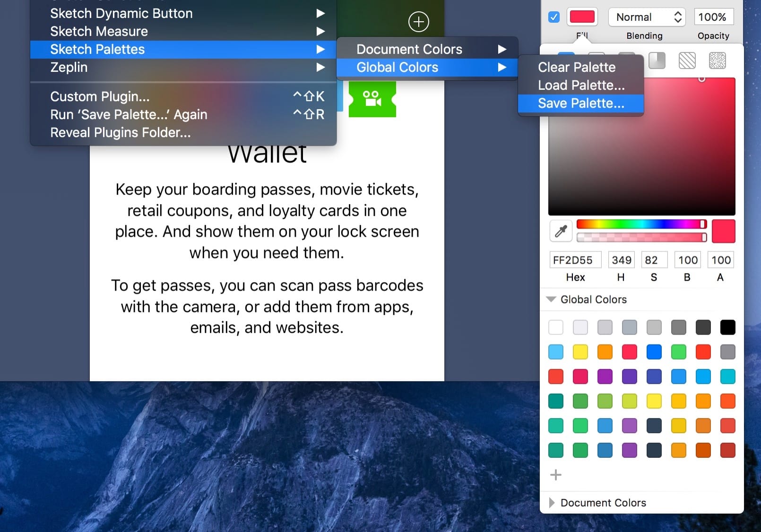Open the Zeplin submenu
Image resolution: width=761 pixels, height=532 pixels.
pyautogui.click(x=183, y=67)
